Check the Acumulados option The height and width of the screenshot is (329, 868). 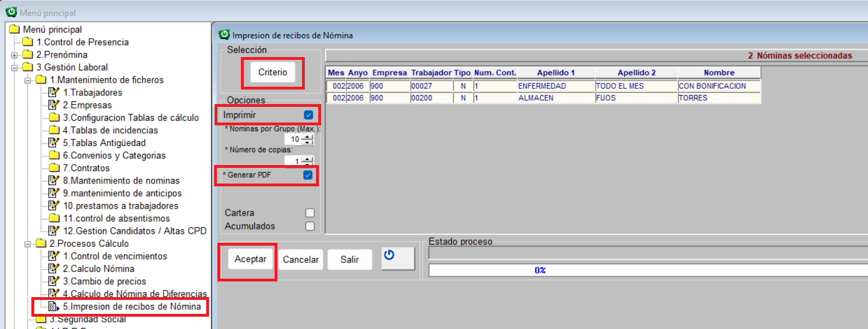pos(309,226)
